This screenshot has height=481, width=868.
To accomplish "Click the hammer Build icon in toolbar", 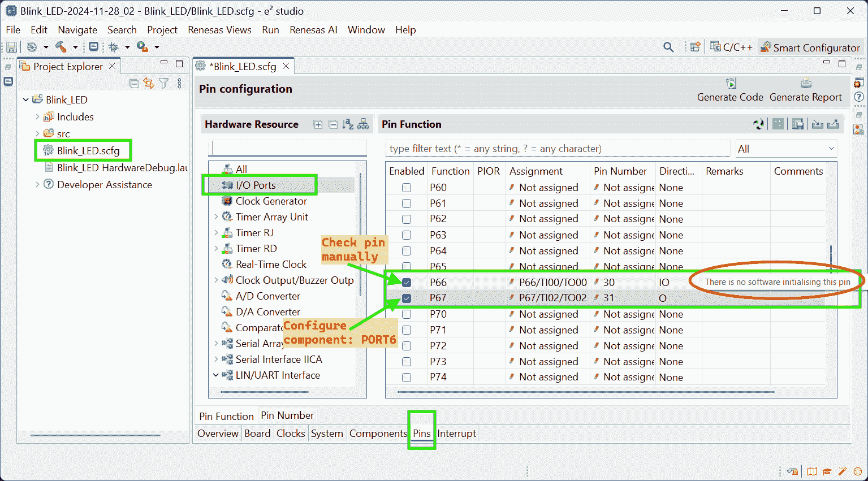I will [x=61, y=47].
